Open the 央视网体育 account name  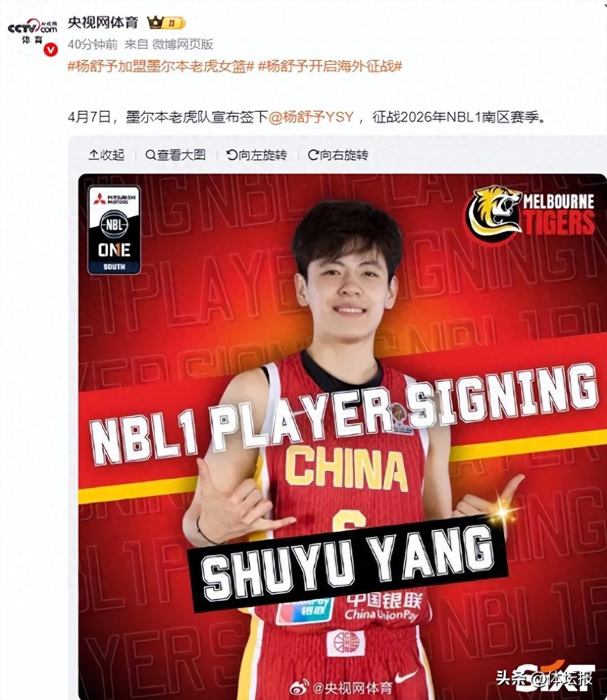[x=103, y=23]
